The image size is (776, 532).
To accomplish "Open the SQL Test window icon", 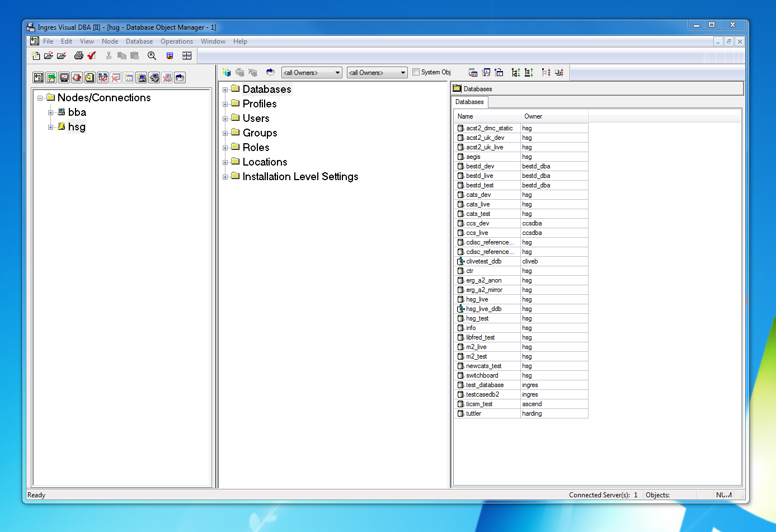I will point(51,78).
